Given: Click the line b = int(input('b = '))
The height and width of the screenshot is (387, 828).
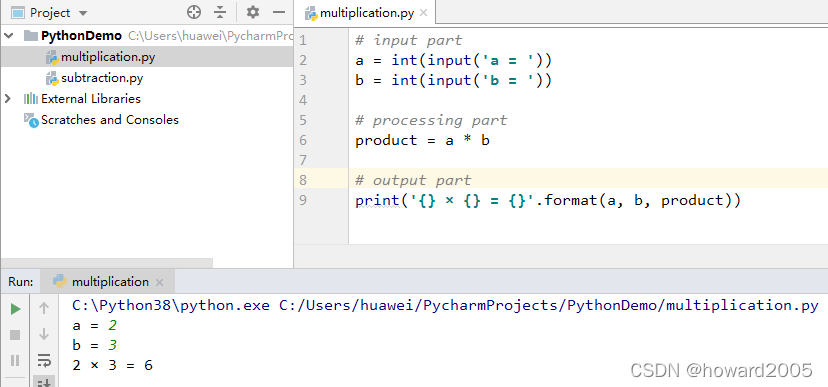Looking at the screenshot, I should [x=454, y=80].
